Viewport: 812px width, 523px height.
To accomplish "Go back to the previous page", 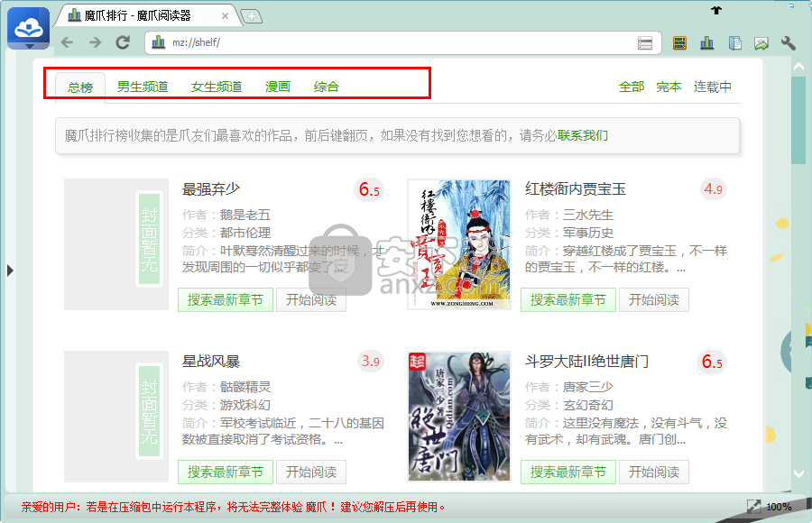I will pos(67,42).
